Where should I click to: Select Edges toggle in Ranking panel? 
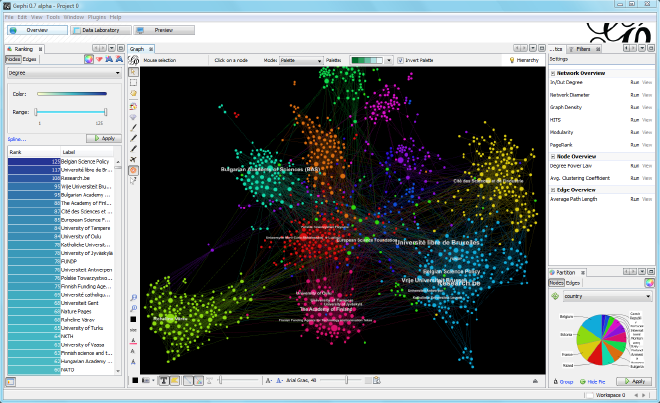(x=29, y=59)
